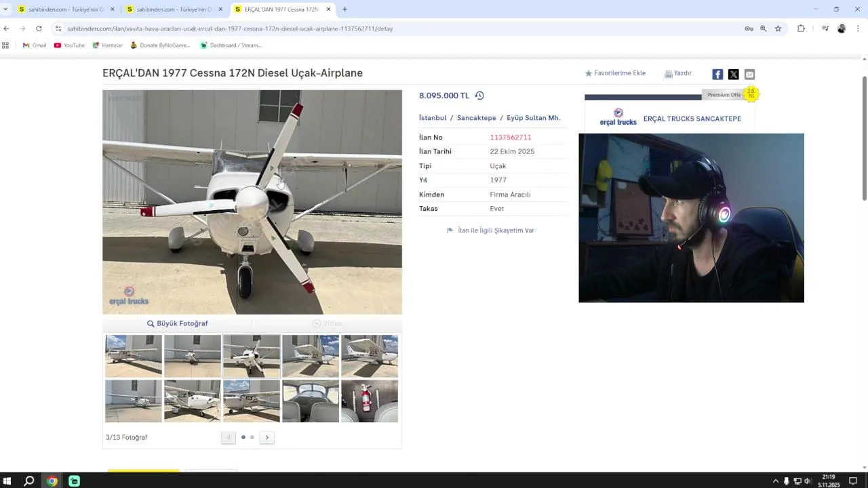
Task: Select highlighted third thumbnail front view
Action: [x=252, y=356]
